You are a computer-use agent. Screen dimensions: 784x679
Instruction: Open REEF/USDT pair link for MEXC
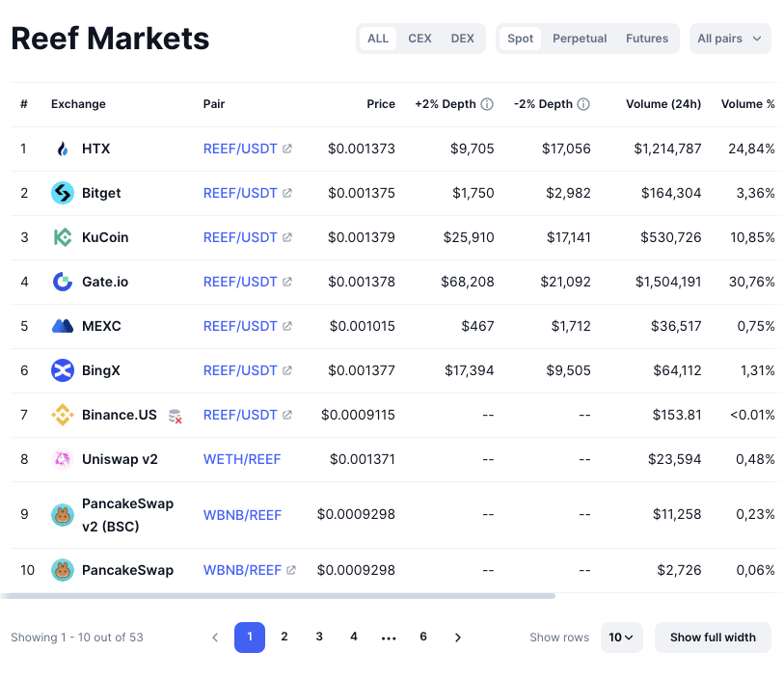[x=240, y=326]
